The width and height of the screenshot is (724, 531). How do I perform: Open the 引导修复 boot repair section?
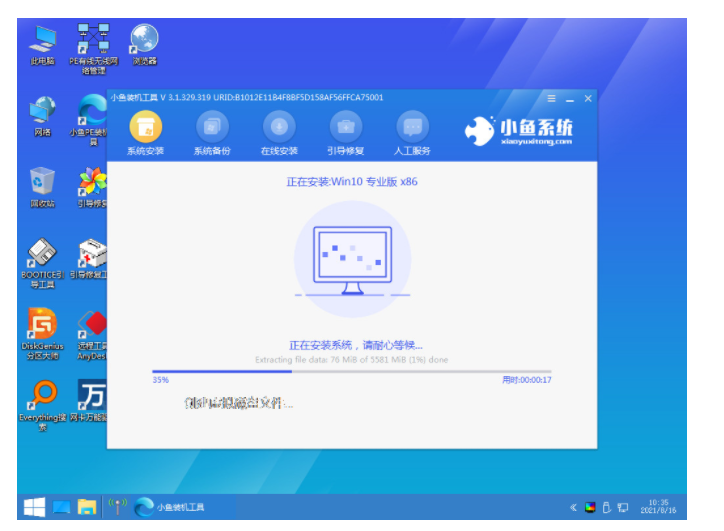346,128
